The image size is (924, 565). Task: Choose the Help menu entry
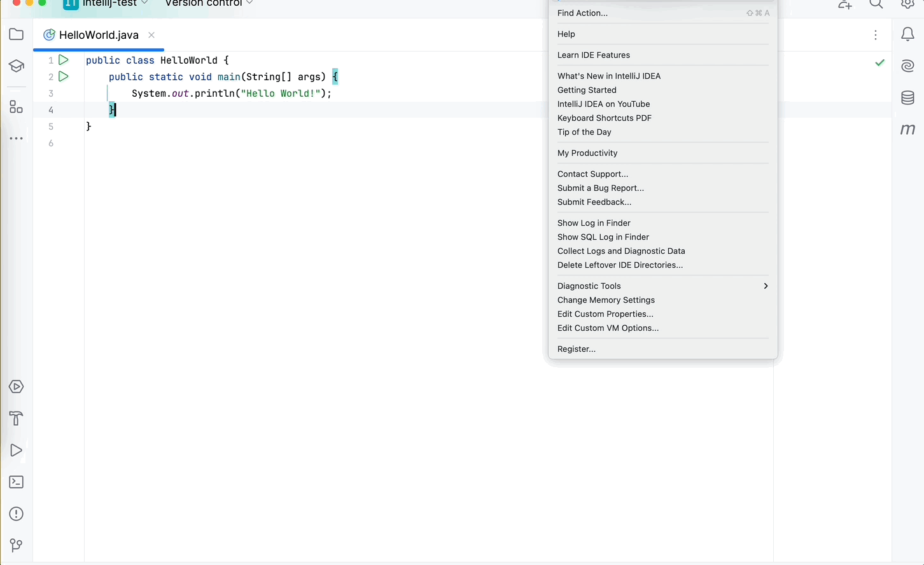click(x=662, y=34)
